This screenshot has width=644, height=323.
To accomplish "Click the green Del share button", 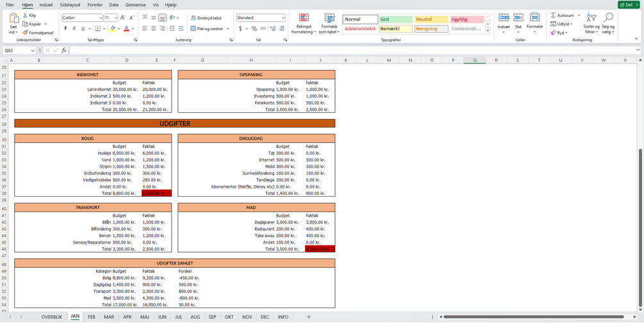I will click(629, 4).
